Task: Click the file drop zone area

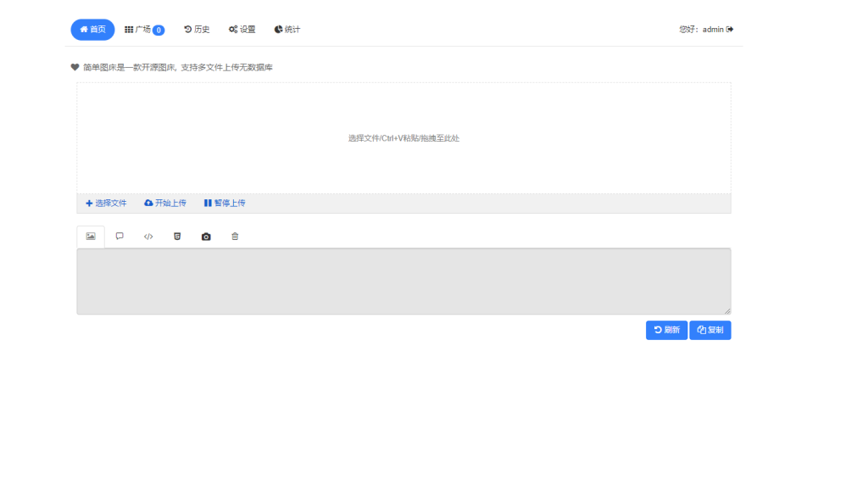Action: [403, 138]
